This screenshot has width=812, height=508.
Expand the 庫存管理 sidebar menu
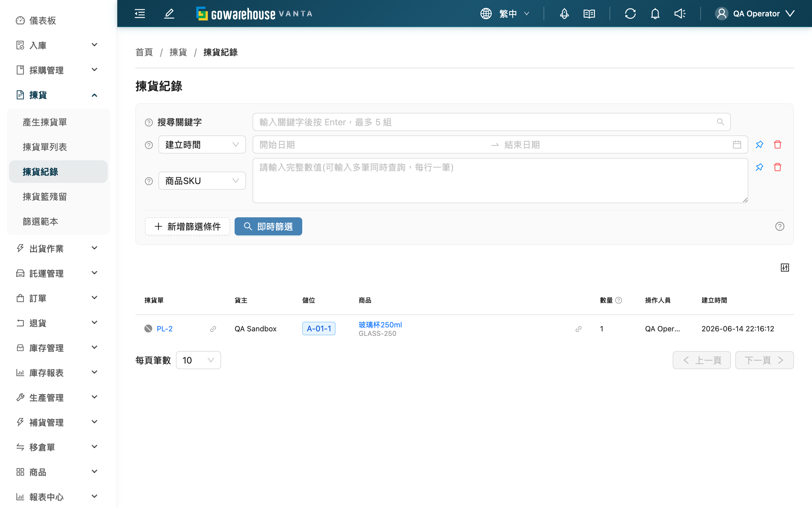[x=58, y=348]
